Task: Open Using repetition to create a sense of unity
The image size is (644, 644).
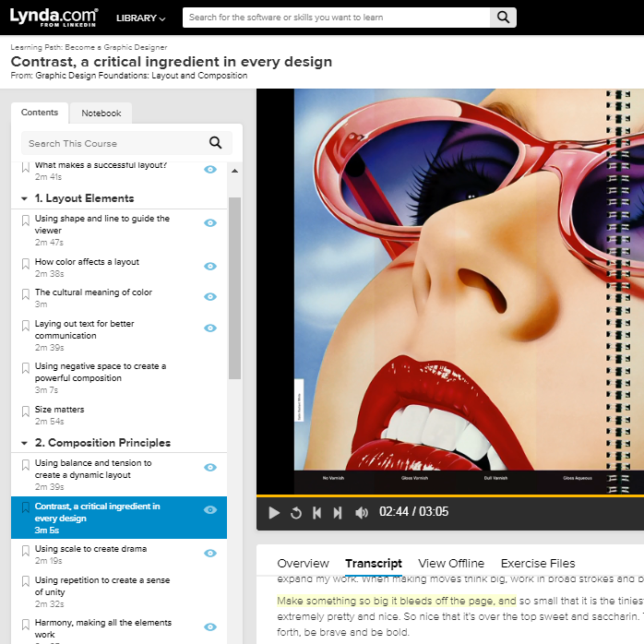Action: tap(102, 586)
